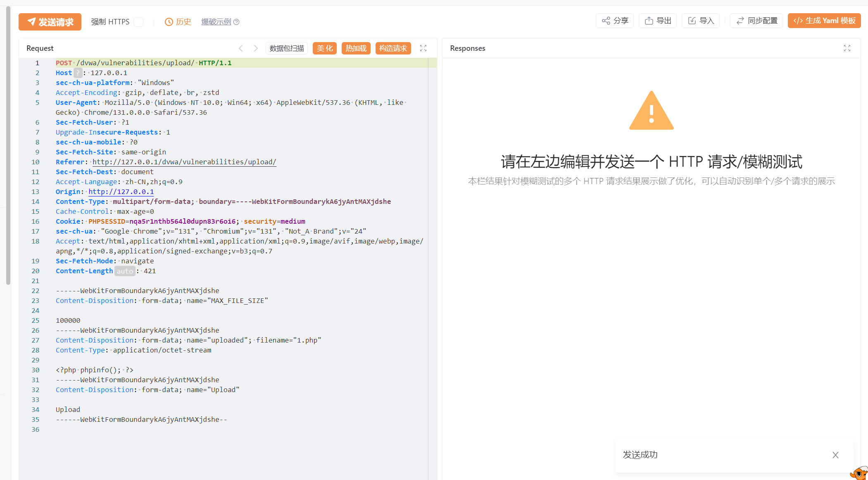Click the Referer URL link in request
This screenshot has width=868, height=480.
(184, 162)
